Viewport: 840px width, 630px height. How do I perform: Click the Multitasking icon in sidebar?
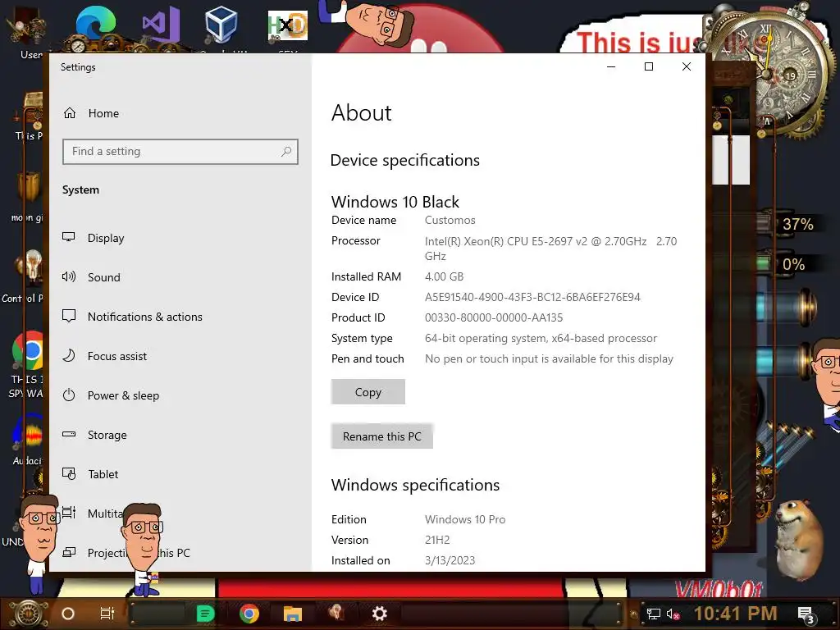tap(69, 513)
